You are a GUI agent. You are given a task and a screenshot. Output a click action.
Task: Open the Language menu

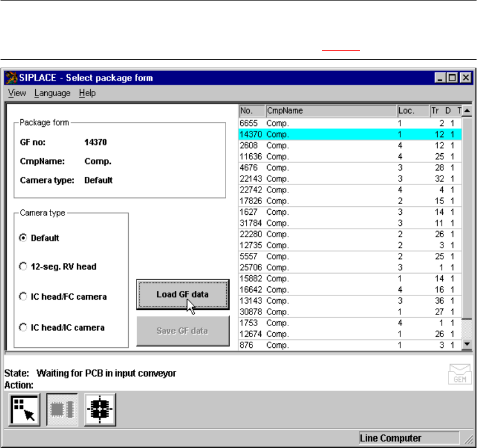tap(52, 93)
